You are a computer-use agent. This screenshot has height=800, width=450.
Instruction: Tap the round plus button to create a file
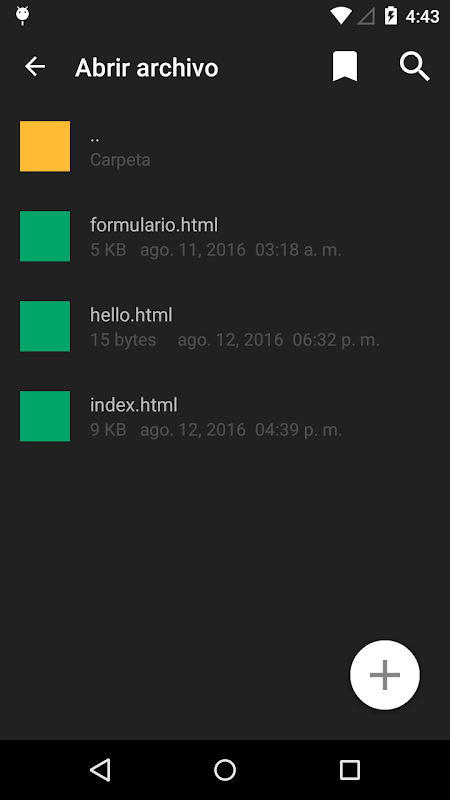click(385, 674)
